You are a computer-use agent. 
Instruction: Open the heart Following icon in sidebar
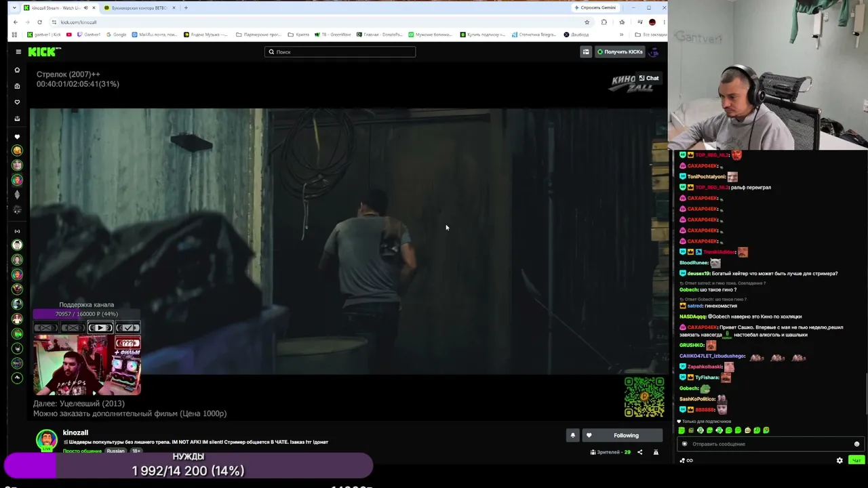[x=18, y=102]
